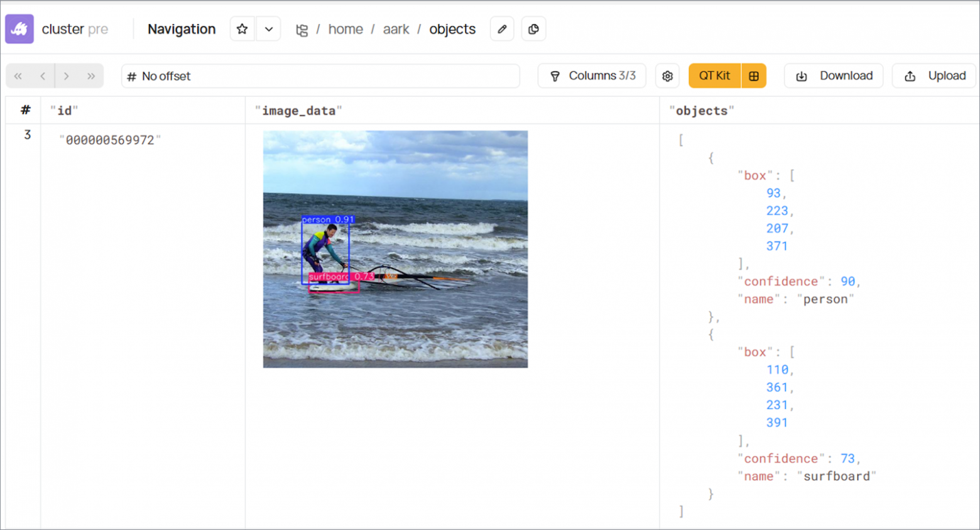Click the path tree root icon
The height and width of the screenshot is (530, 980).
302,30
